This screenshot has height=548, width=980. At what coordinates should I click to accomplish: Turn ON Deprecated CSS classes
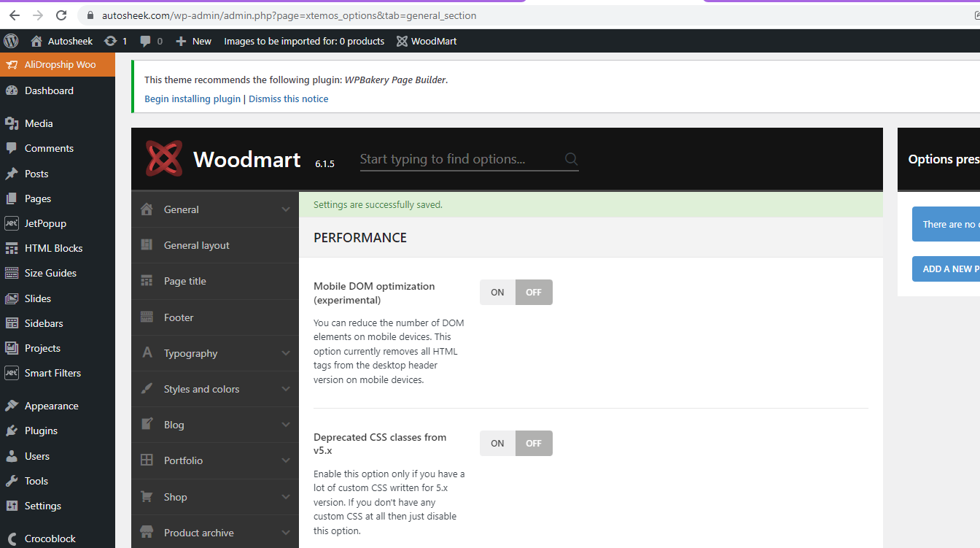click(497, 443)
